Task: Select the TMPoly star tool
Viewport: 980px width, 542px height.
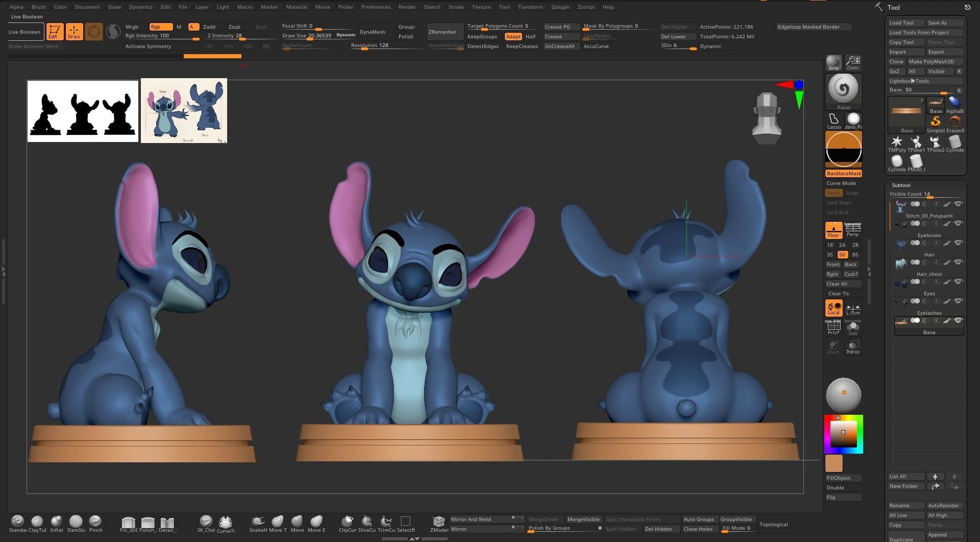Action: (x=897, y=144)
